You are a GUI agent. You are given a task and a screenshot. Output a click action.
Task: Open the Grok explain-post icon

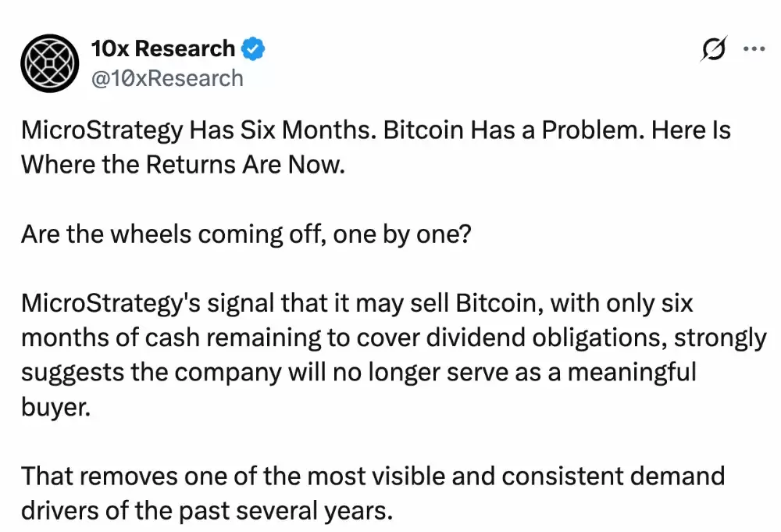pyautogui.click(x=714, y=48)
